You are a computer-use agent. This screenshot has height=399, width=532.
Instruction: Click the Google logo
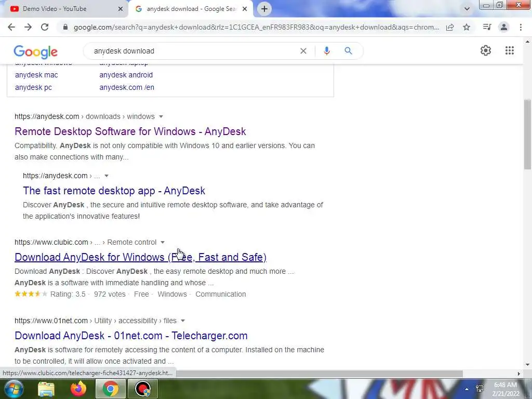click(x=36, y=51)
